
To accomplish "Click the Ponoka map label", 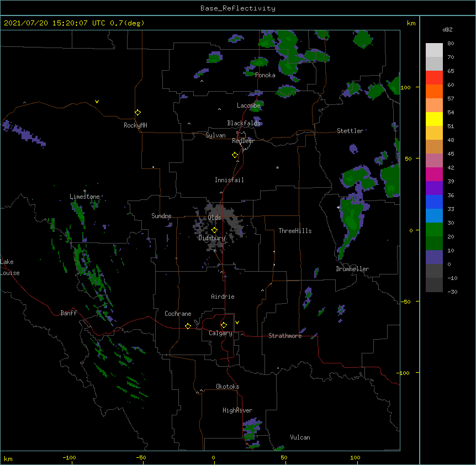I will [x=265, y=75].
